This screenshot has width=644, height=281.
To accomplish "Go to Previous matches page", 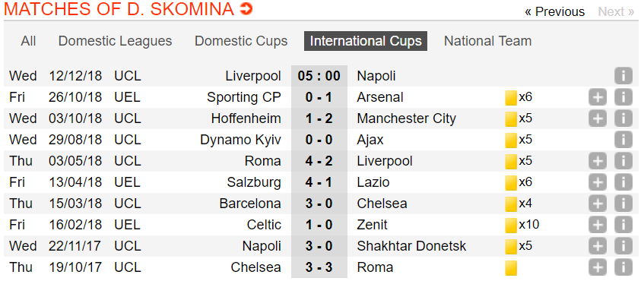I will (555, 11).
